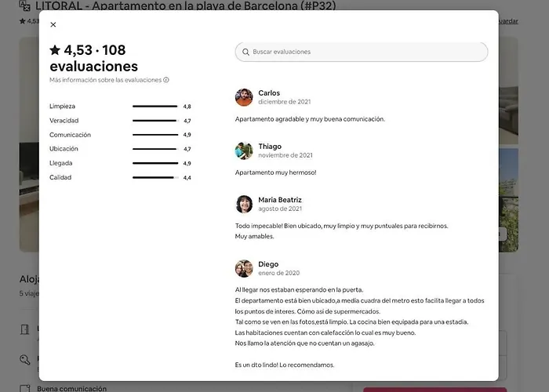Screen dimensions: 549x392
Task: Open Diego's profile avatar
Action: 244,268
